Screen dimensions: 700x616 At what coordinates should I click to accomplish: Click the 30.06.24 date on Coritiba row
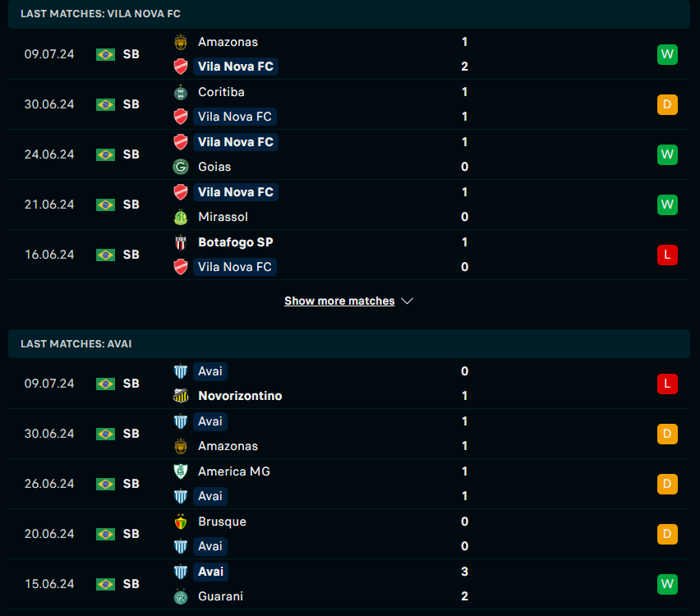coord(49,104)
